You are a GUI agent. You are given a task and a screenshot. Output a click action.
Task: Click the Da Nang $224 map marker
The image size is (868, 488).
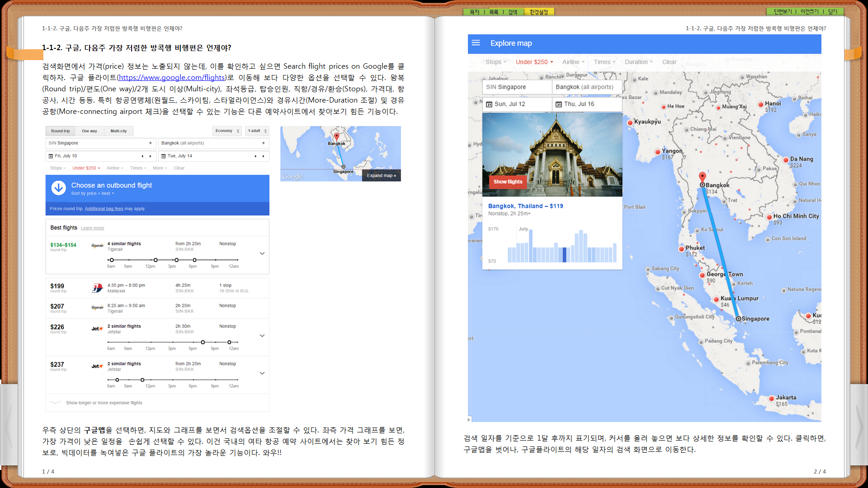pos(785,160)
